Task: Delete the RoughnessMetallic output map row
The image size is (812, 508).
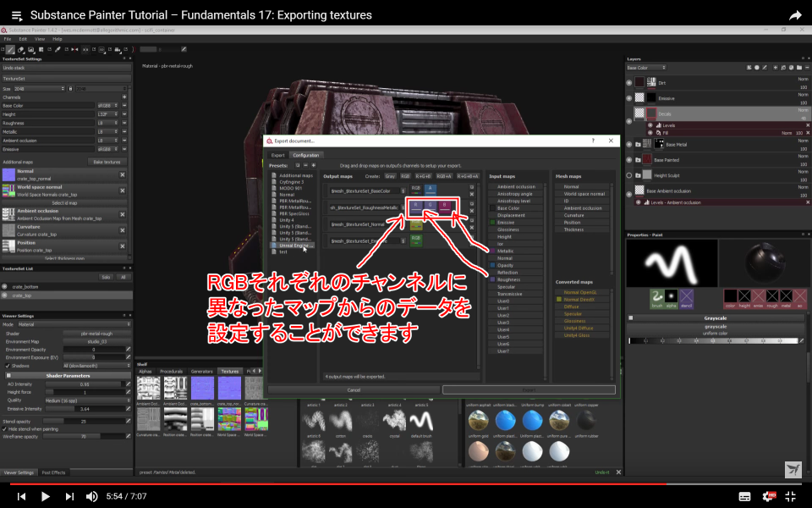Action: (x=472, y=211)
